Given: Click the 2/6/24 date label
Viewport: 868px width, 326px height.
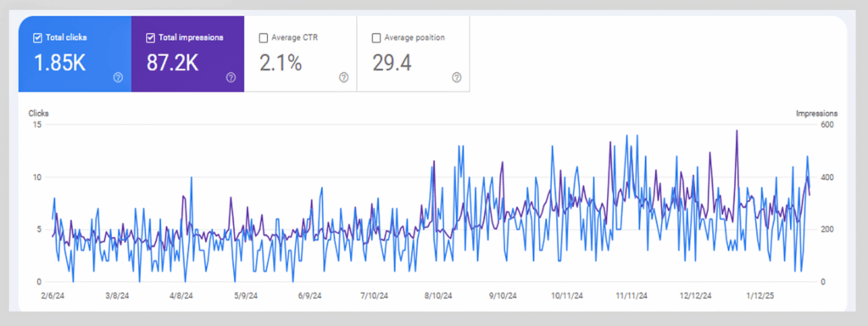Looking at the screenshot, I should [53, 296].
